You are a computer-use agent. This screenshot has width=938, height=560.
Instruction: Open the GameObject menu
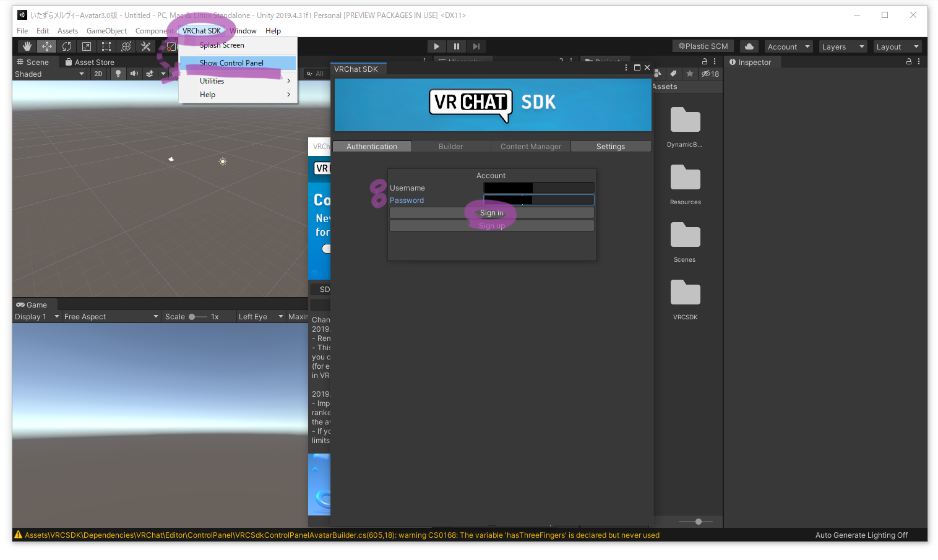pos(106,30)
